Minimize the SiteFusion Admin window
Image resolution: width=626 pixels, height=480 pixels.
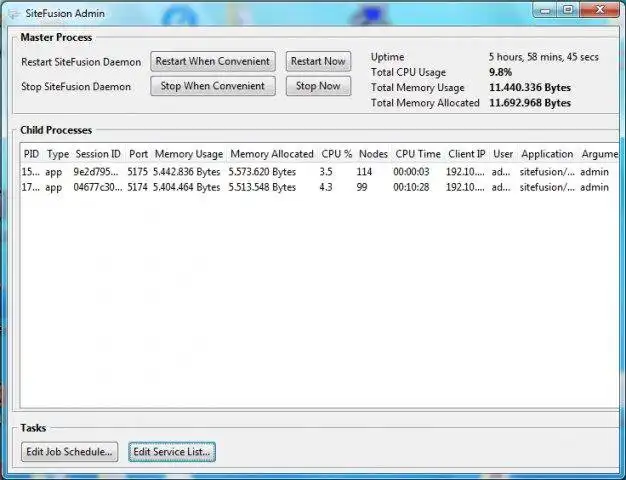click(x=545, y=10)
